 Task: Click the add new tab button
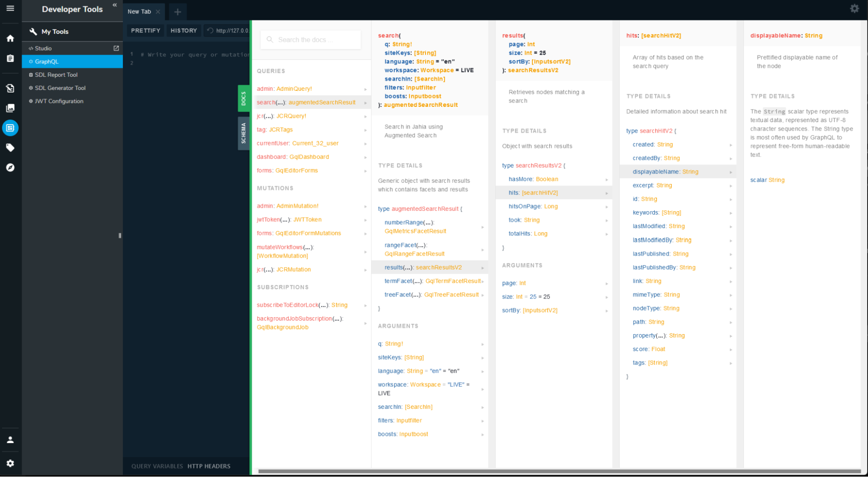coord(177,11)
